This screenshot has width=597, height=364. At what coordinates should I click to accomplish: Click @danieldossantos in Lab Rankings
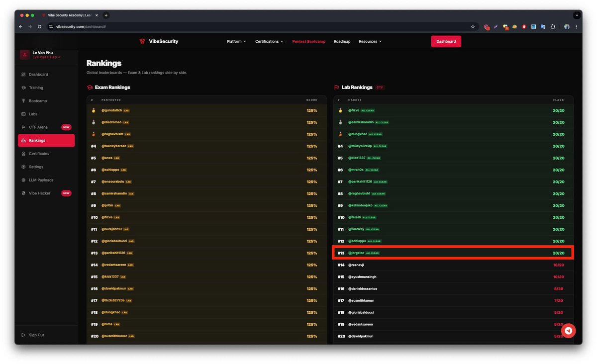point(363,289)
